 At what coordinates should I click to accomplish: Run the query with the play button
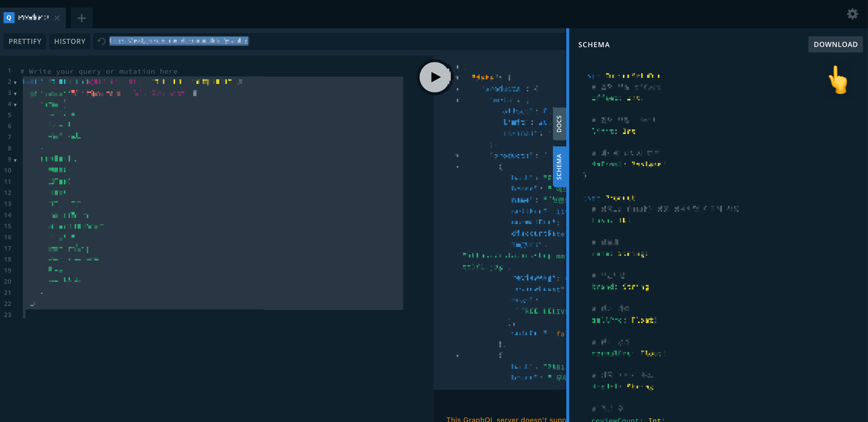pyautogui.click(x=435, y=77)
